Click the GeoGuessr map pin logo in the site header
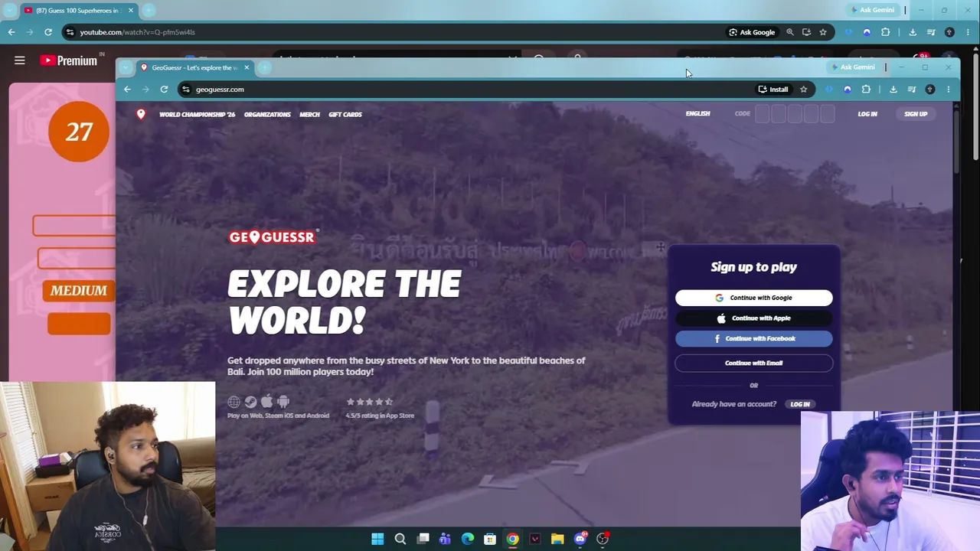 coord(141,114)
